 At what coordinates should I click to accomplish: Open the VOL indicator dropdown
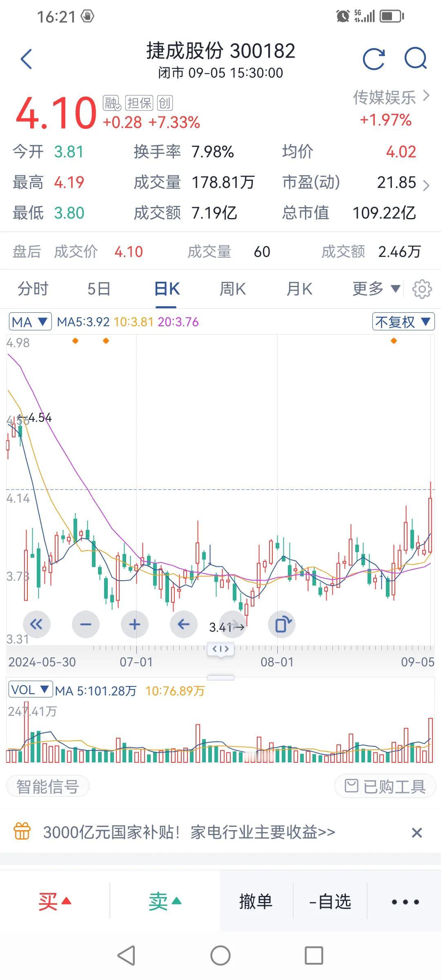(x=31, y=690)
